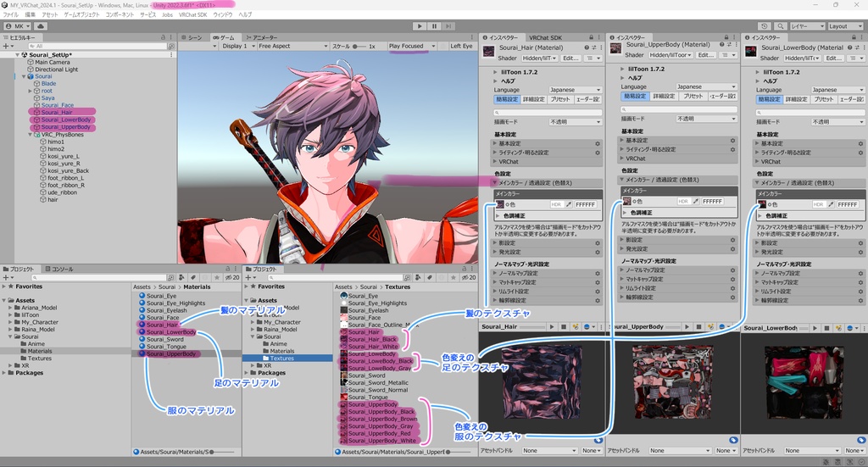The image size is (868, 467).
Task: Expand the root object in the Hierarchy
Action: point(31,91)
